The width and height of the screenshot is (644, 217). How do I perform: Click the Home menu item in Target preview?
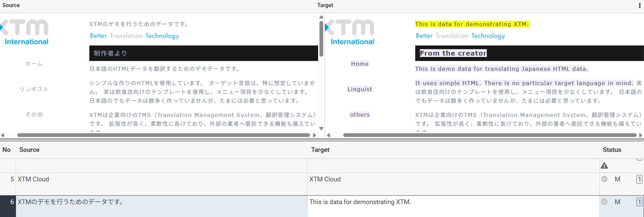click(359, 64)
